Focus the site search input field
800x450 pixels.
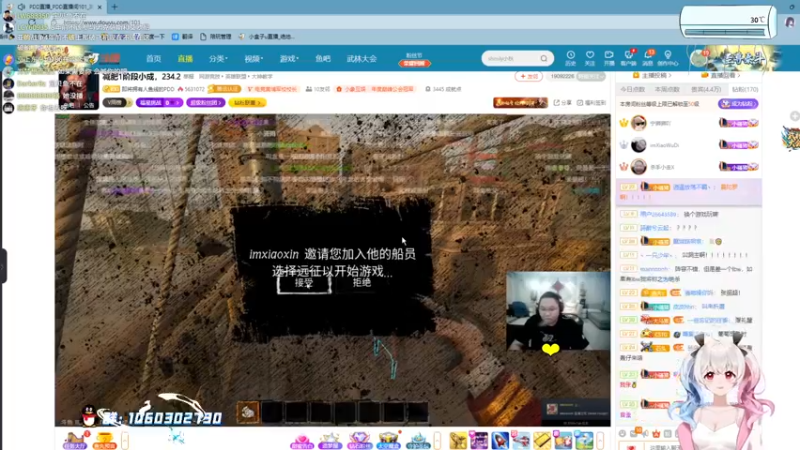(511, 59)
